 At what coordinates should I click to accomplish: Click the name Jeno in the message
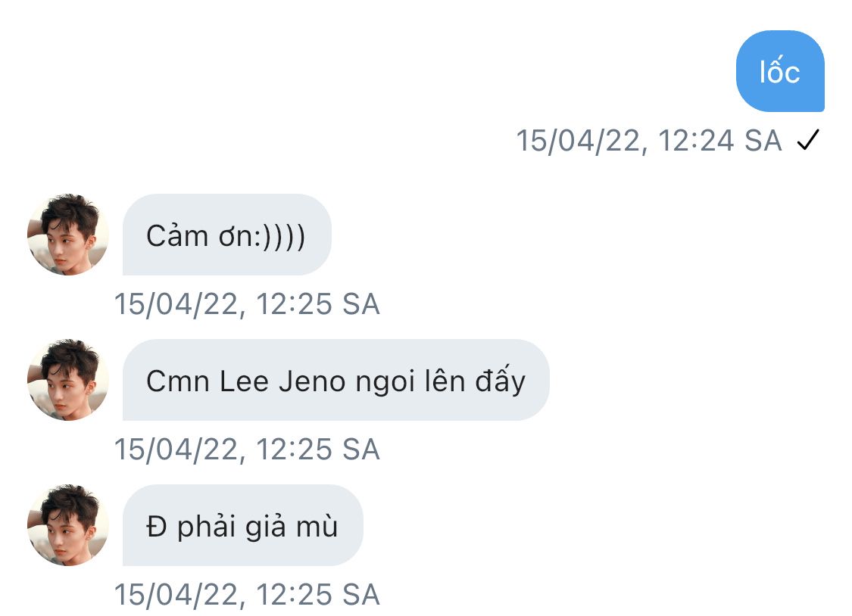tap(302, 381)
